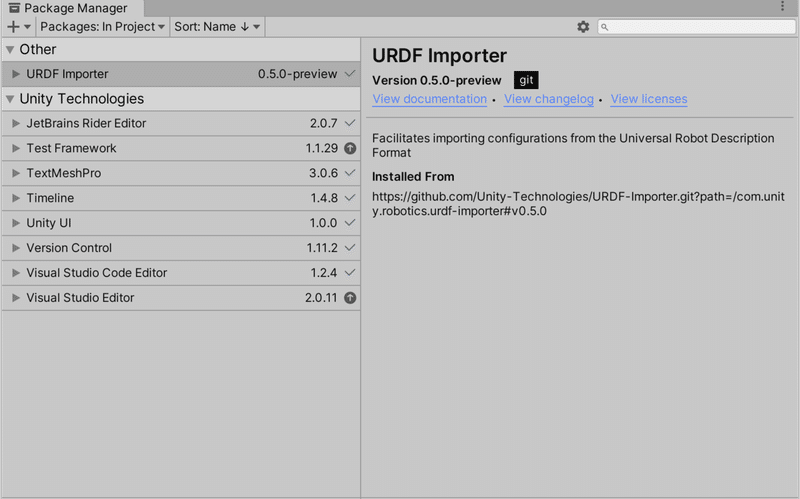Click Visual Studio Code Editor installed checkmark

pyautogui.click(x=349, y=272)
